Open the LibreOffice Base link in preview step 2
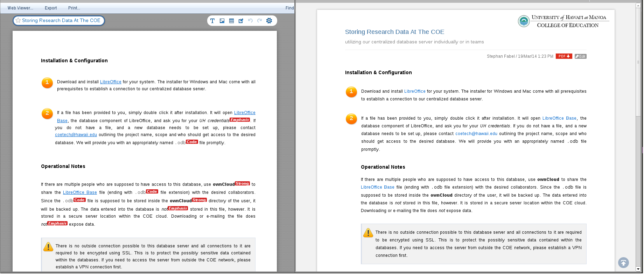This screenshot has height=274, width=644. [559, 118]
